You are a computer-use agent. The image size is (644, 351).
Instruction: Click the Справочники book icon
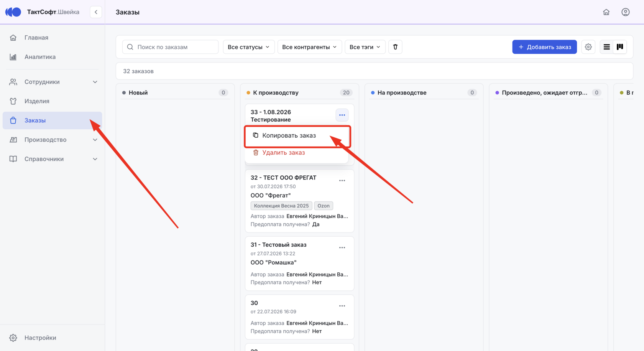point(13,159)
